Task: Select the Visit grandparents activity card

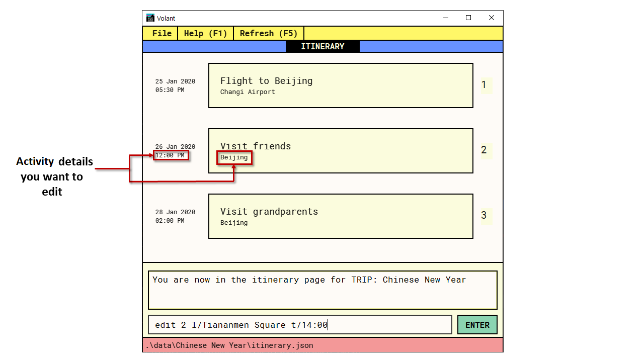Action: pyautogui.click(x=341, y=216)
